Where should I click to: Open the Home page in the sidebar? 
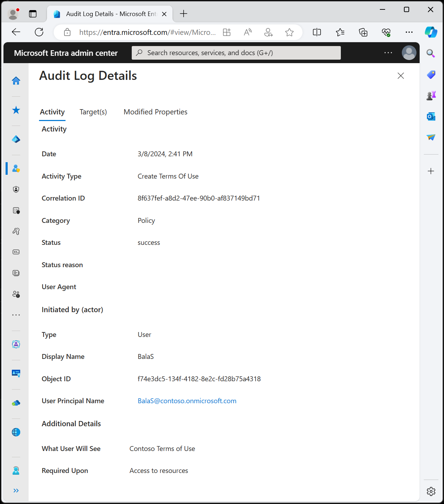[x=16, y=81]
